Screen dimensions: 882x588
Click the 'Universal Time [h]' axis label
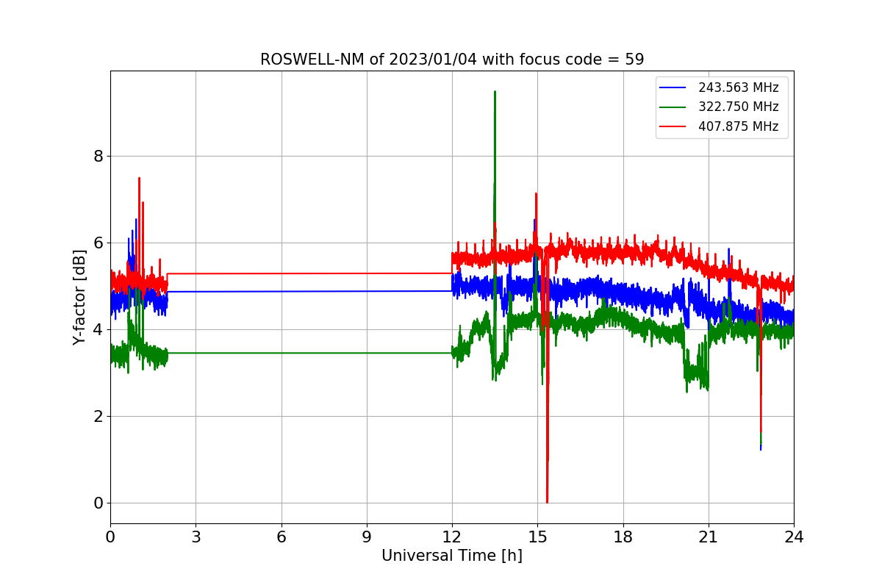(452, 556)
